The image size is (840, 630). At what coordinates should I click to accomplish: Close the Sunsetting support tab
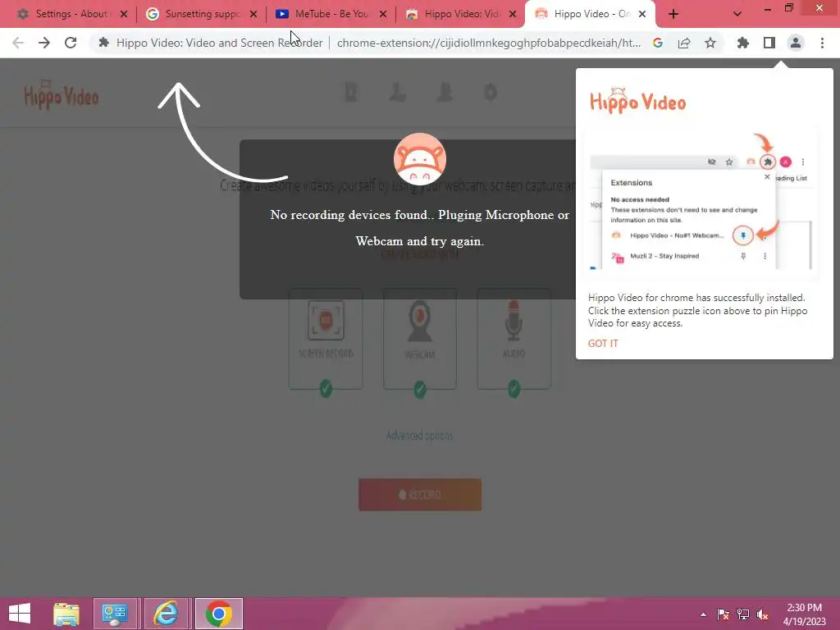[253, 14]
